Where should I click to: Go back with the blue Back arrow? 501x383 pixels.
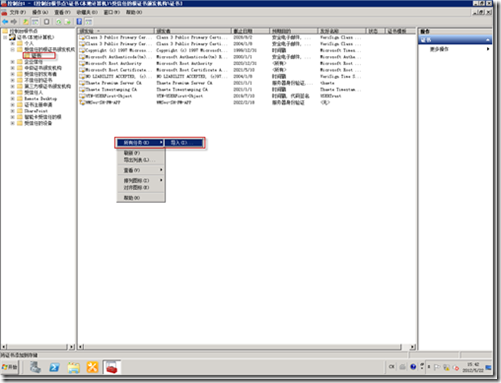(5, 22)
